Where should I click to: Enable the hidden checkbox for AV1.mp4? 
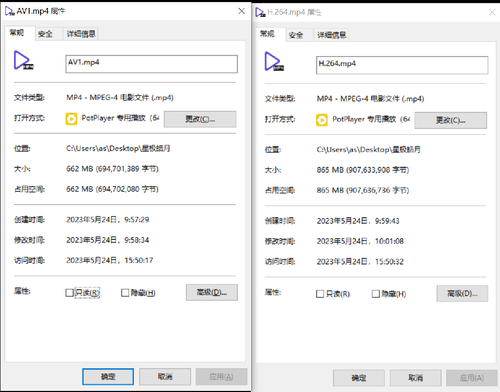click(125, 293)
